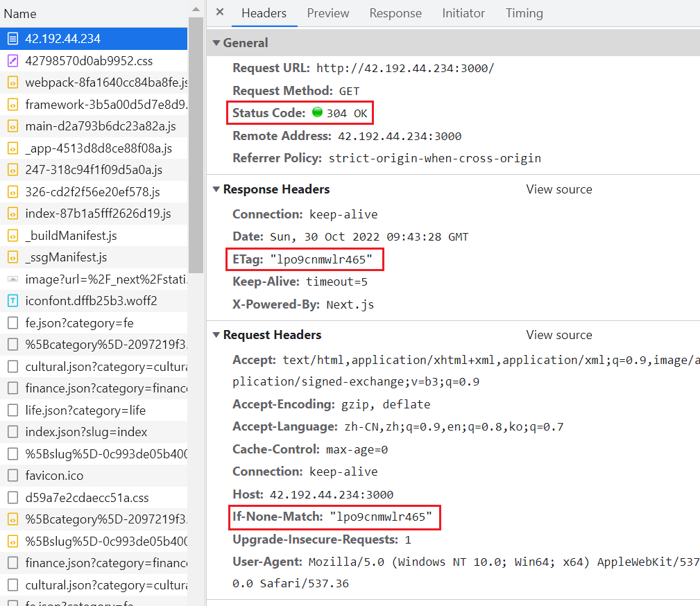700x606 pixels.
Task: Collapse the Request Headers section
Action: 216,335
